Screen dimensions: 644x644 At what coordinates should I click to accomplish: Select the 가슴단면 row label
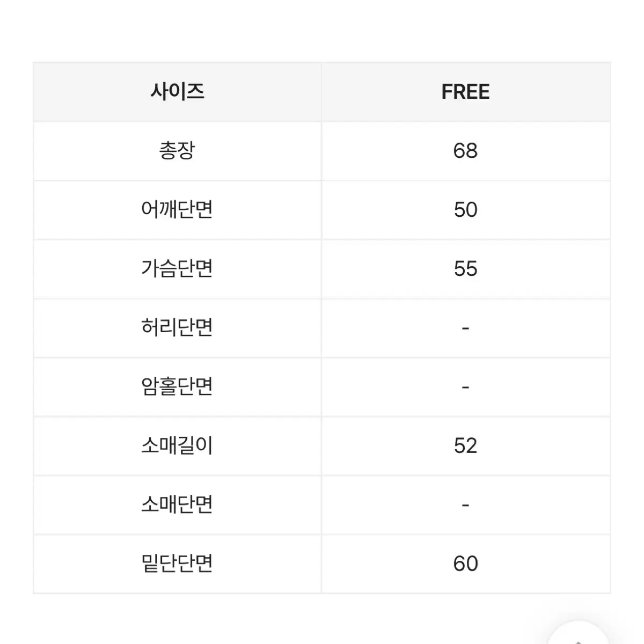177,269
